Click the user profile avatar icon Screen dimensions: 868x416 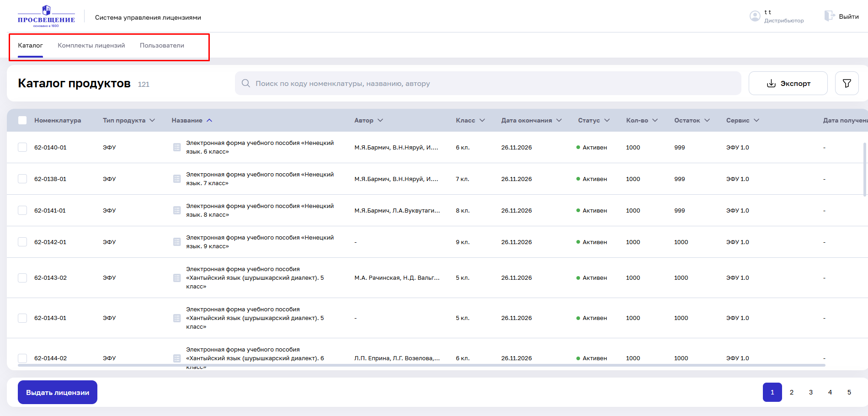[755, 16]
